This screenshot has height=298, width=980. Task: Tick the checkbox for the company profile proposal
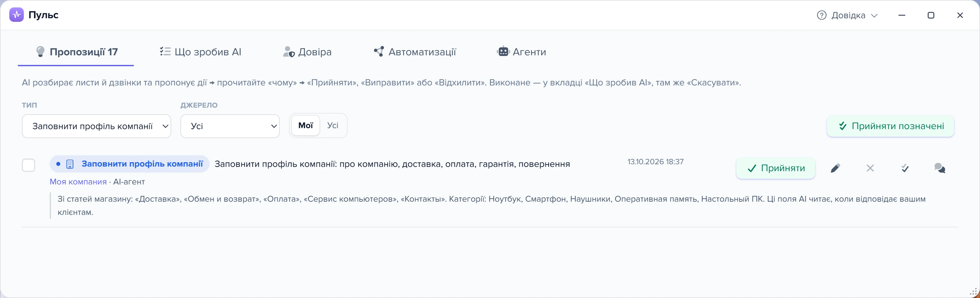click(x=28, y=165)
